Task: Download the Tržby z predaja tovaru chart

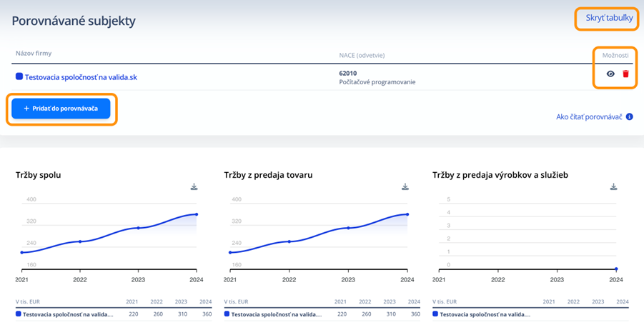Action: click(405, 187)
